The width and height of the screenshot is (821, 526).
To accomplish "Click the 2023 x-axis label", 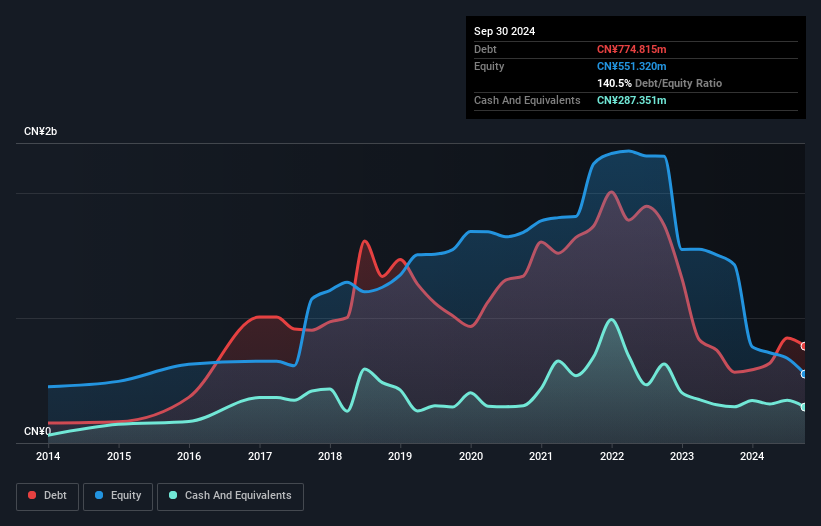I will [x=682, y=456].
